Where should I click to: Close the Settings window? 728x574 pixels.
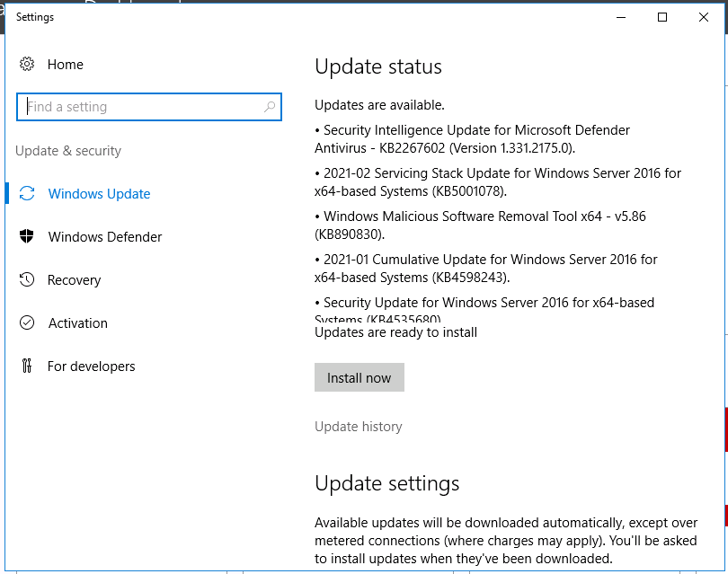[704, 17]
